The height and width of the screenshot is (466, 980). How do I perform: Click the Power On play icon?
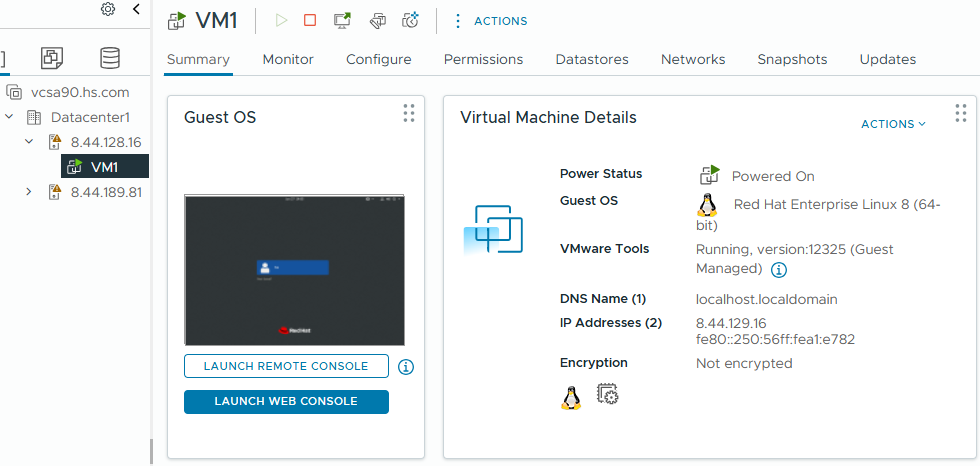[x=281, y=21]
